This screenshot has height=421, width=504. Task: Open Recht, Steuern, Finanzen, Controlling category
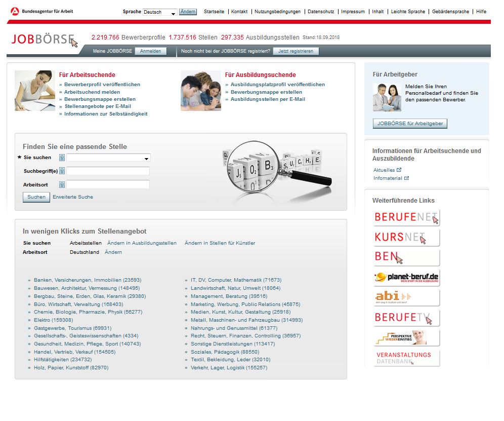tap(245, 336)
